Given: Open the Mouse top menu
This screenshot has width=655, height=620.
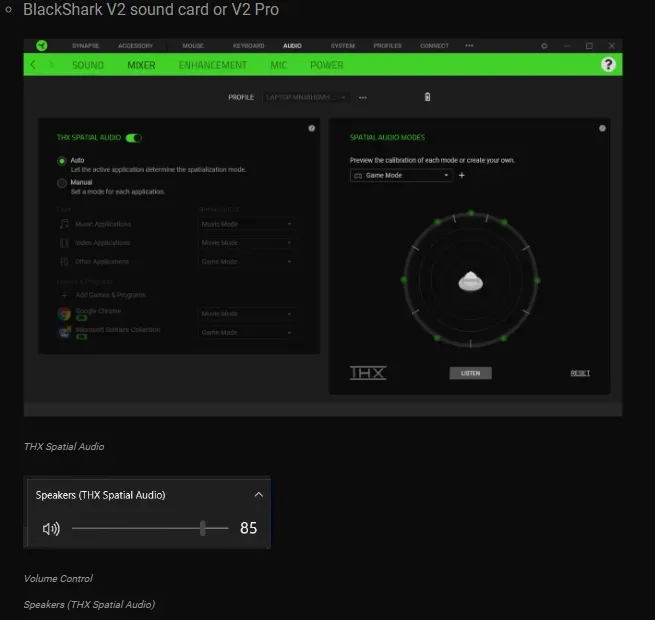Looking at the screenshot, I should pos(193,46).
